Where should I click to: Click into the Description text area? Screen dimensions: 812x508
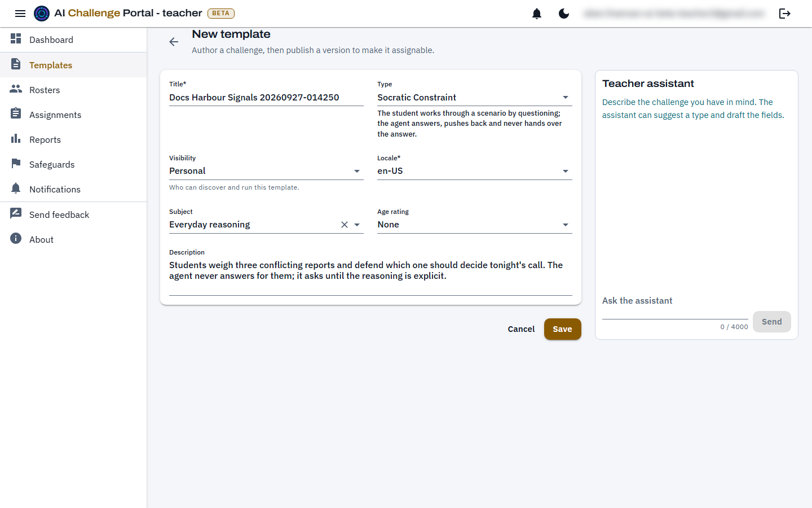tap(370, 275)
